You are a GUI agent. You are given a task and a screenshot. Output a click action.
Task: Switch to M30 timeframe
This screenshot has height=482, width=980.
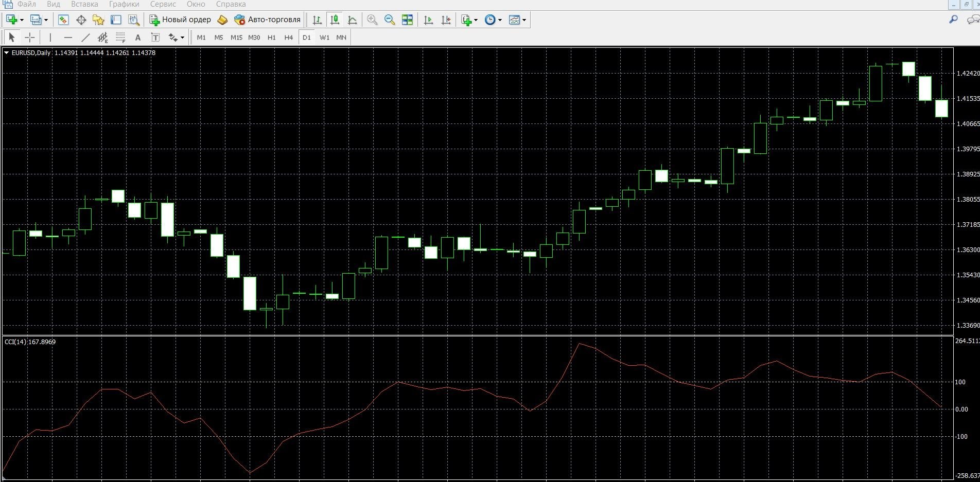(254, 38)
